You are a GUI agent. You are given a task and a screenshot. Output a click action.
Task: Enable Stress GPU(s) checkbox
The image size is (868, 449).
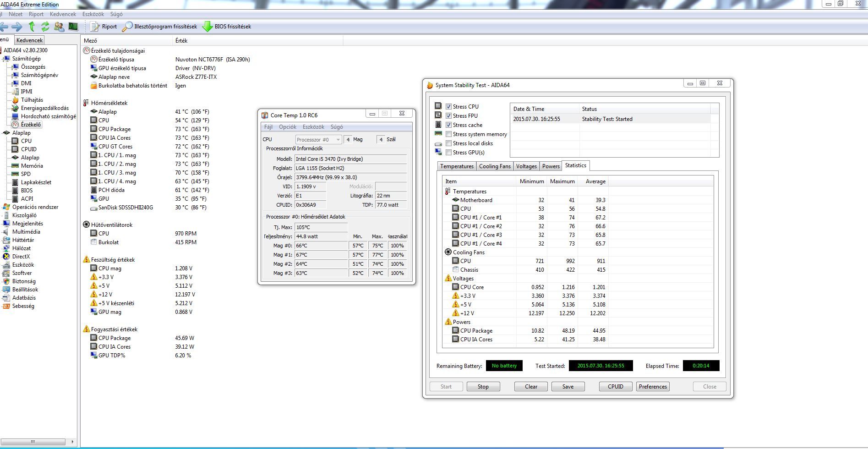point(448,153)
